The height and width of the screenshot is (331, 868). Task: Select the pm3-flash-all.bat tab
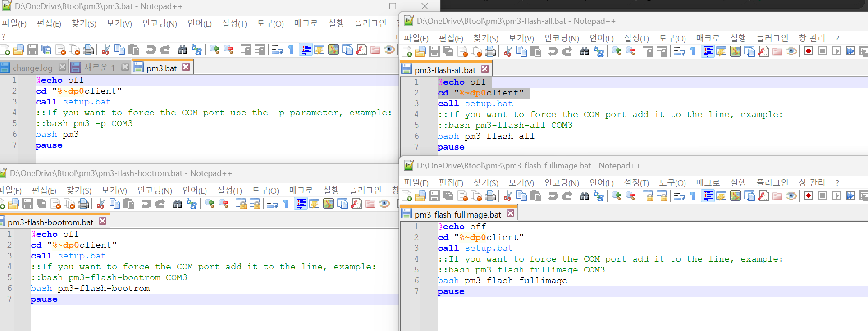[445, 70]
